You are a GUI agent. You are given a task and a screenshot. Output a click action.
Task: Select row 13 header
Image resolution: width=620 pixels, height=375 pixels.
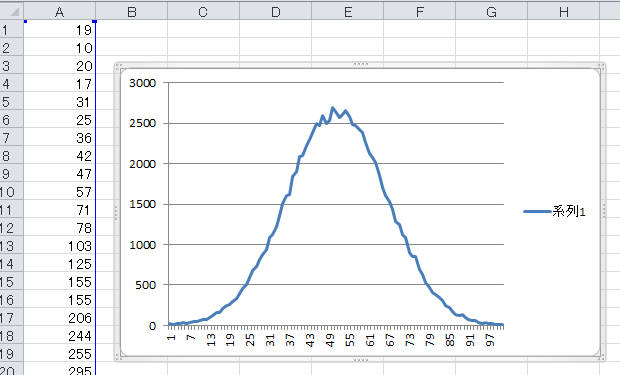[x=11, y=245]
